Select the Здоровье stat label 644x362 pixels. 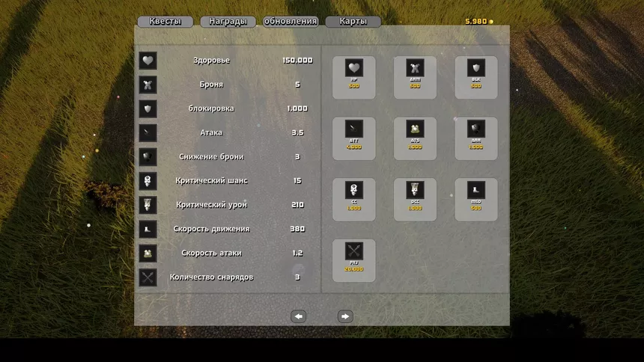tap(211, 61)
